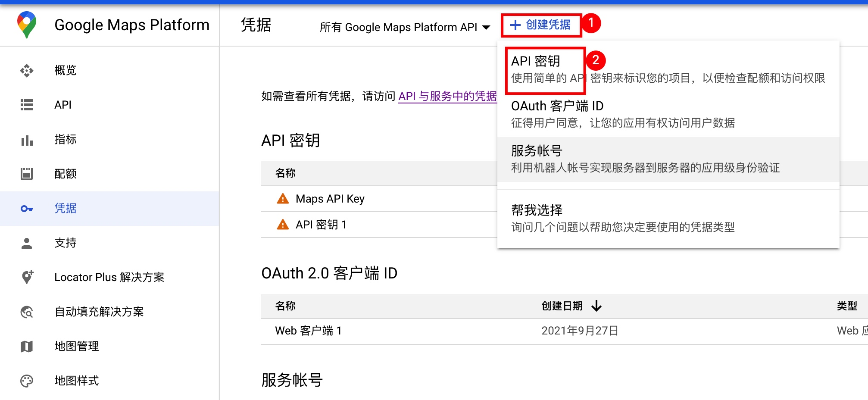Click the Google Maps pin logo
868x400 pixels.
click(x=27, y=25)
